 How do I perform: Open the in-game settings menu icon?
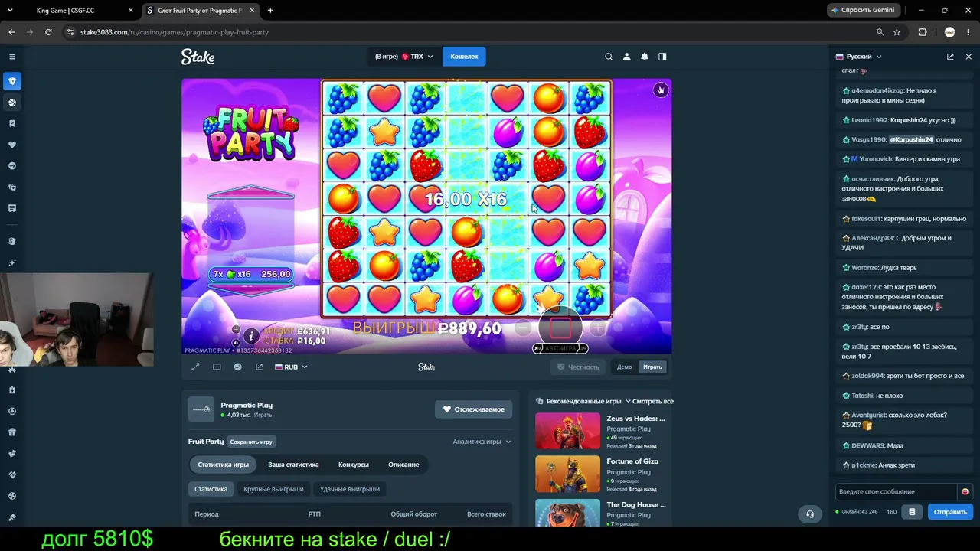point(236,330)
